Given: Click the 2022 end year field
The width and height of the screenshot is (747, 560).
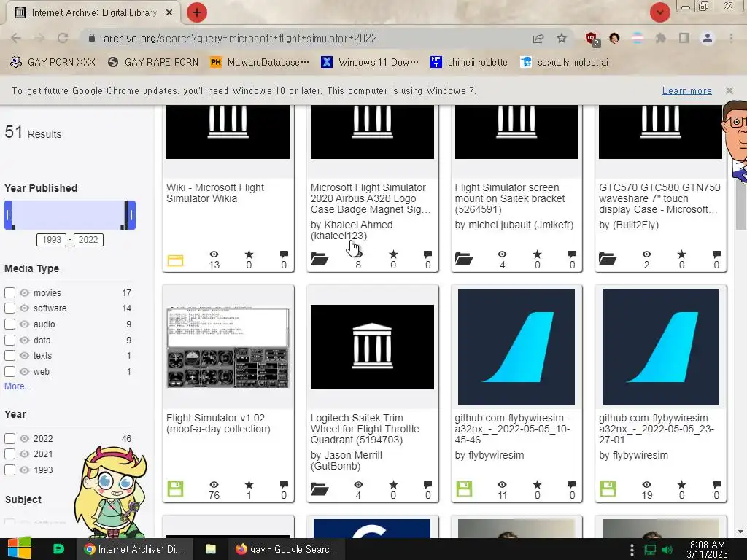Looking at the screenshot, I should click(x=88, y=239).
